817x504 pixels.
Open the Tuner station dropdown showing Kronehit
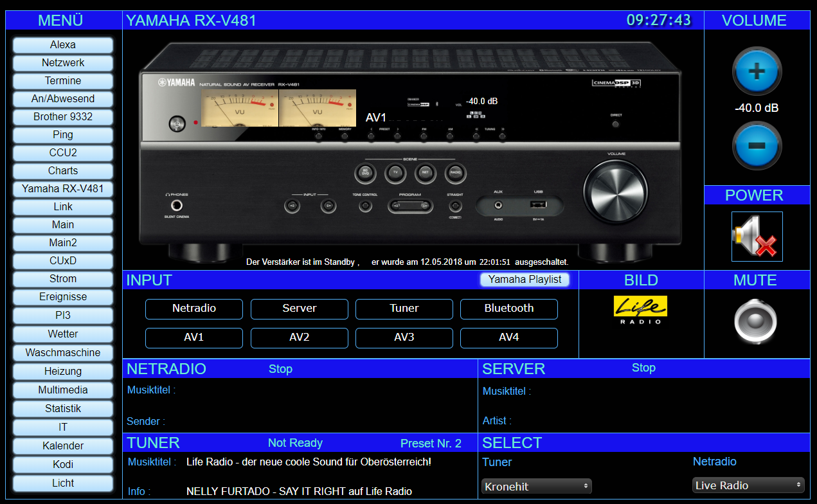(x=536, y=487)
